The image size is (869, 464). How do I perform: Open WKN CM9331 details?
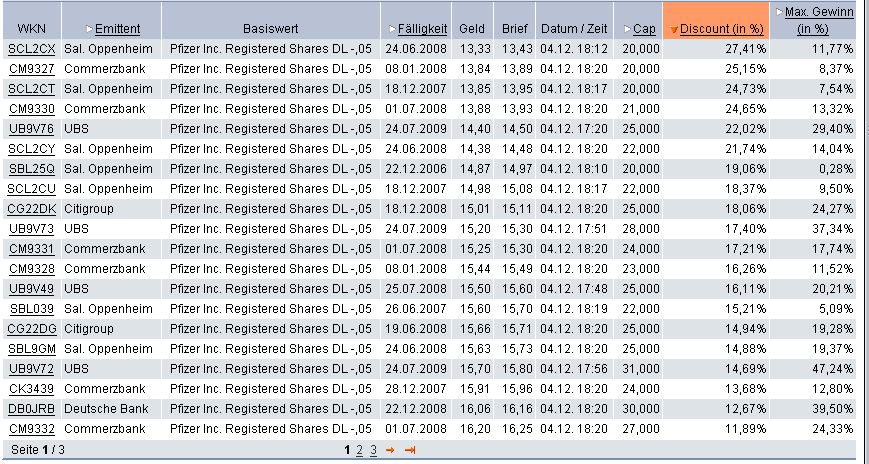tap(32, 248)
